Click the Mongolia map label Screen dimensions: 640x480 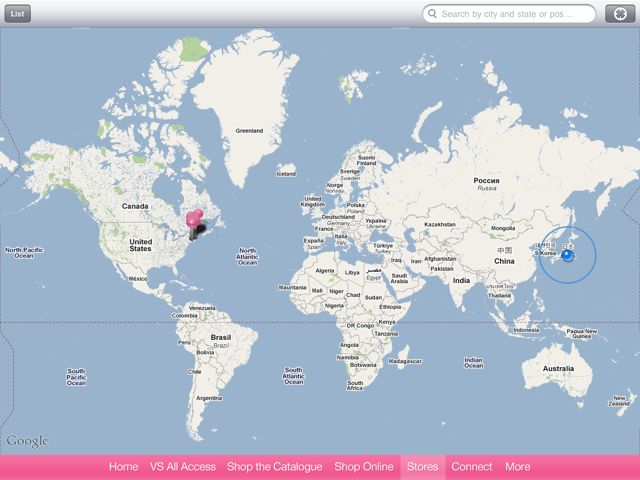pos(503,228)
